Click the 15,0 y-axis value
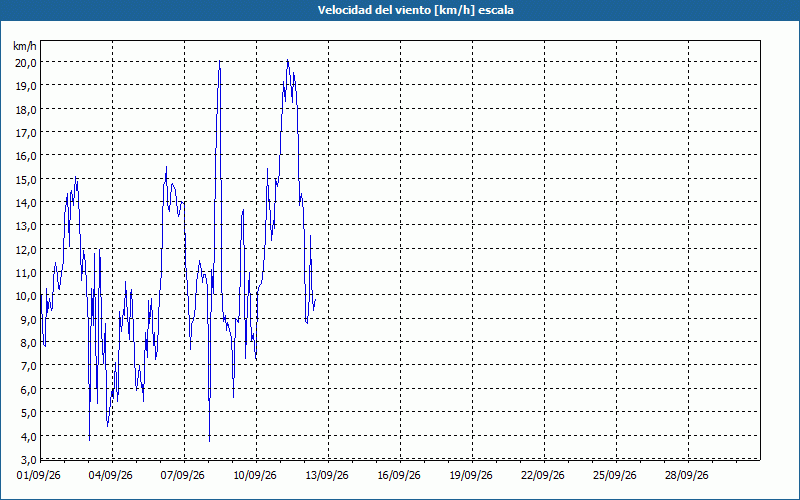800x500 pixels. (x=26, y=180)
